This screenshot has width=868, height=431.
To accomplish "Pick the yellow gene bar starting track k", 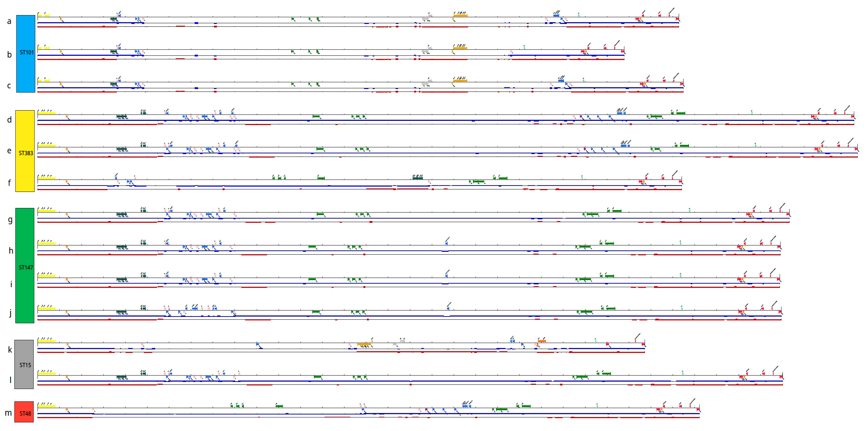I will (x=47, y=341).
